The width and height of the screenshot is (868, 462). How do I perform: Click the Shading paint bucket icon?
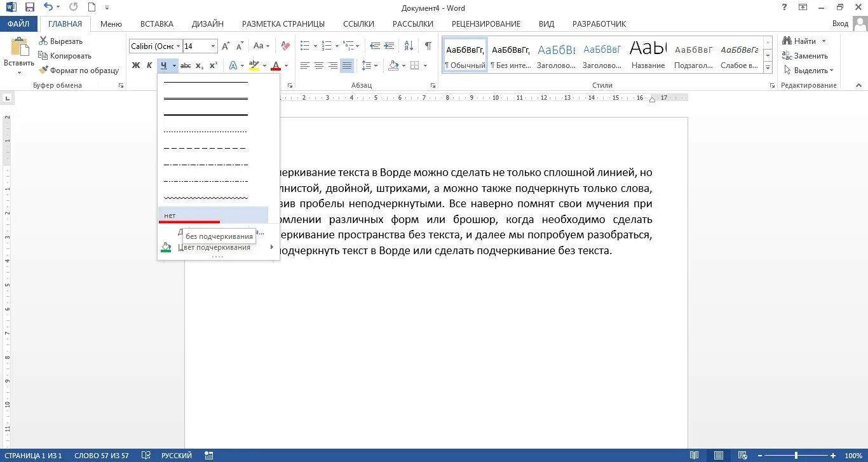point(393,65)
